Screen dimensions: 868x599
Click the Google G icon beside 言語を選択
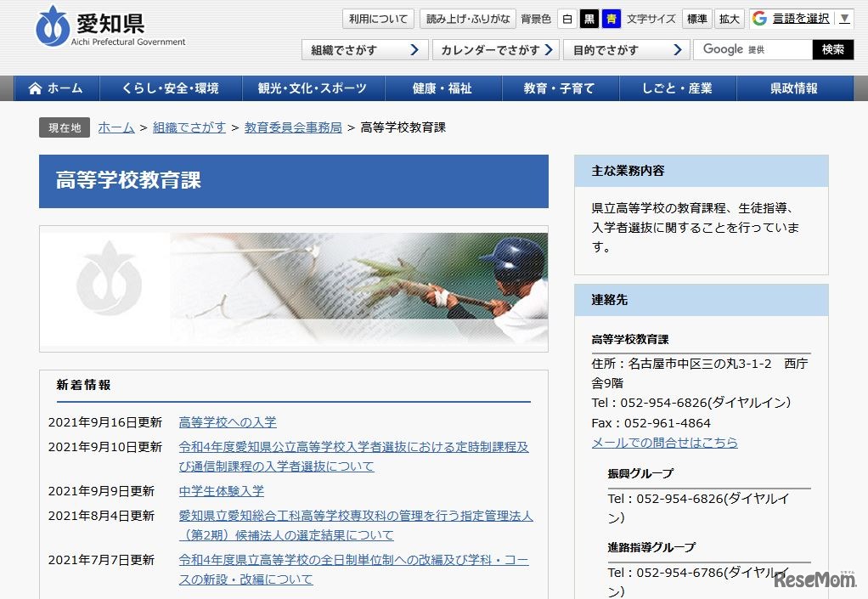(x=760, y=17)
